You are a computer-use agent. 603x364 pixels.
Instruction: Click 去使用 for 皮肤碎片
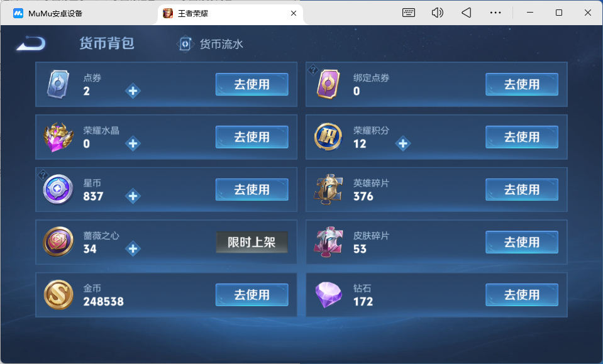(x=522, y=242)
